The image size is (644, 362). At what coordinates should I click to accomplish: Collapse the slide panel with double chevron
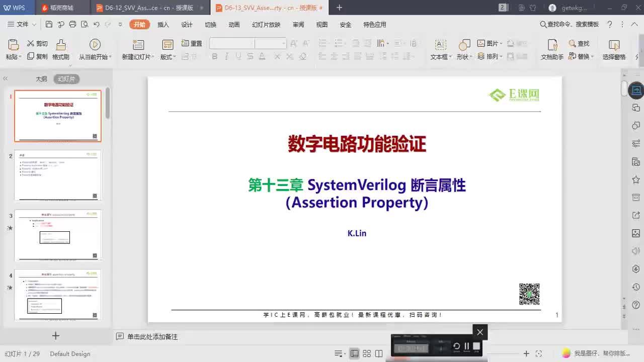pos(6,78)
